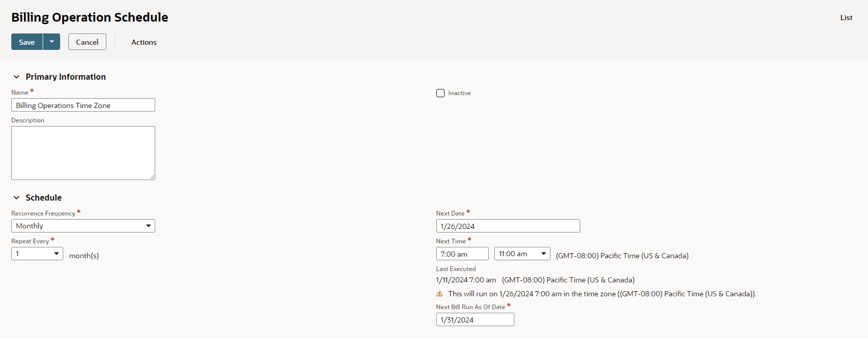Click the Description label
Image resolution: width=868 pixels, height=339 pixels.
28,120
